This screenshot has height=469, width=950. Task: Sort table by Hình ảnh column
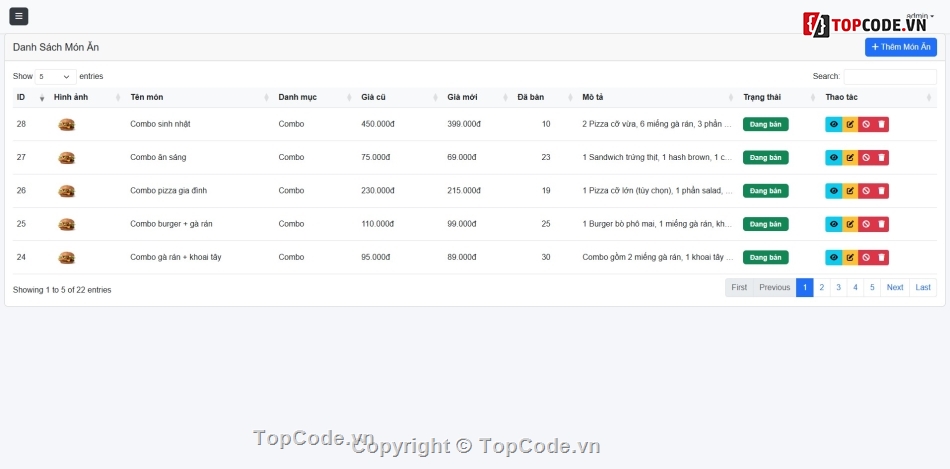point(87,98)
